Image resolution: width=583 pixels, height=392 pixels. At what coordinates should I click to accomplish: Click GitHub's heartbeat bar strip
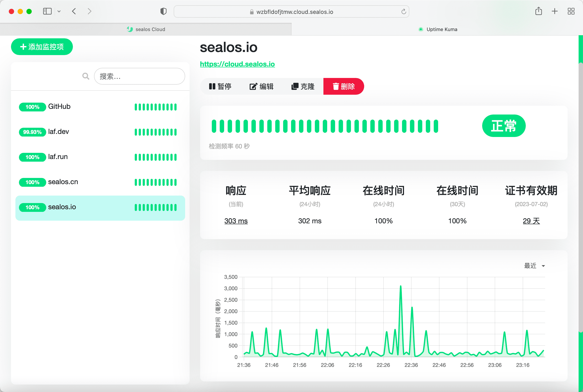(156, 107)
